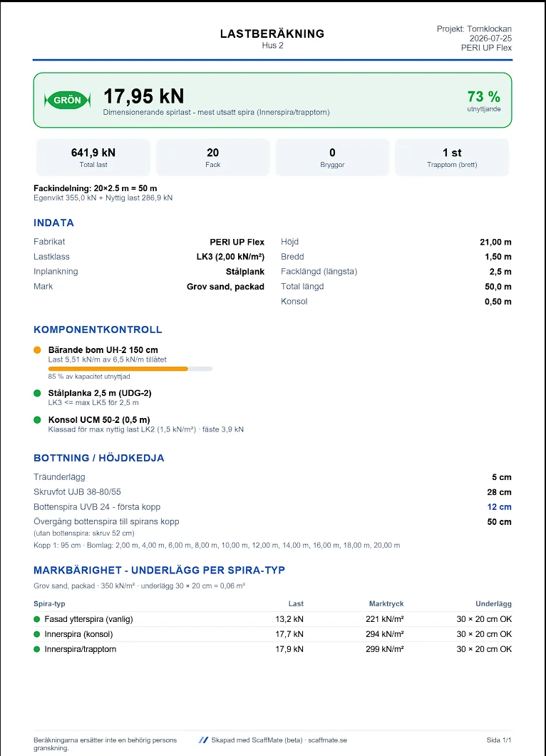Click the date 2026-07-25
Viewport: 546px width, 756px height.
click(490, 38)
